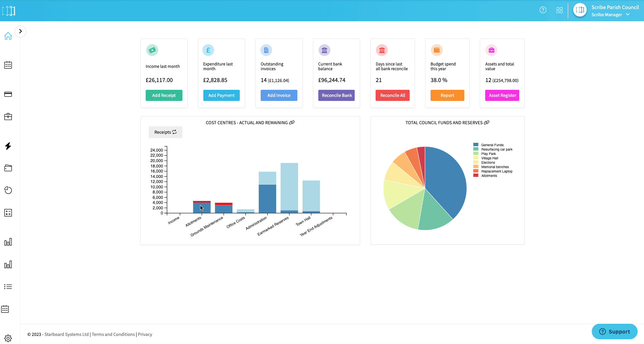Click the settings gear in the sidebar

[8, 338]
